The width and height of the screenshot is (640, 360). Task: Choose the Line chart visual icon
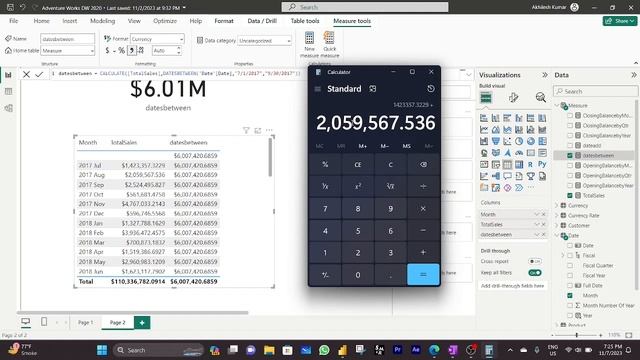pyautogui.click(x=484, y=130)
